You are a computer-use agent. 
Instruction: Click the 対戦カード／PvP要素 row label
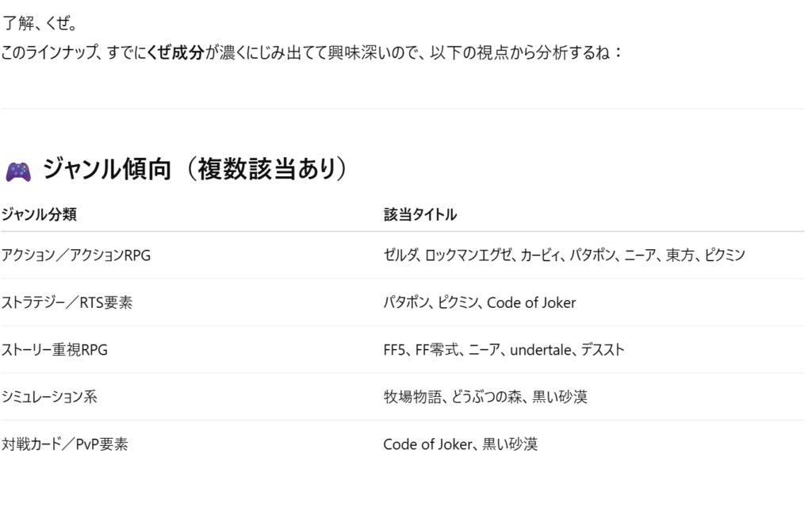click(64, 444)
